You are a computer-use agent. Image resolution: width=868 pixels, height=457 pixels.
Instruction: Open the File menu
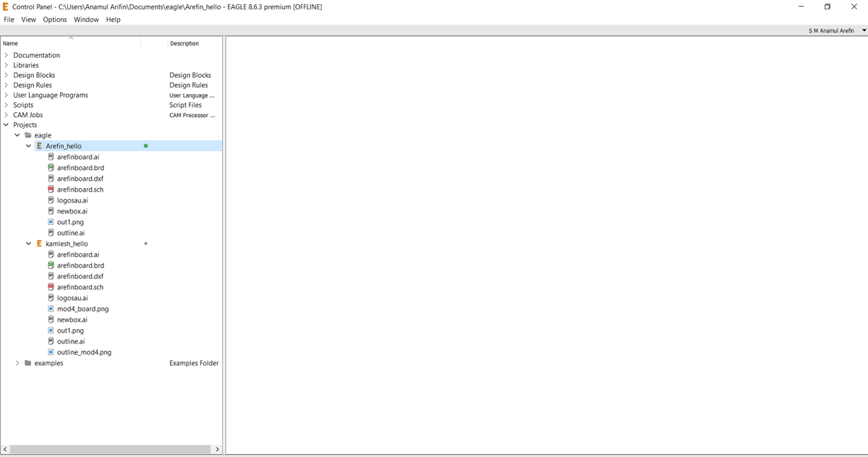pos(9,20)
